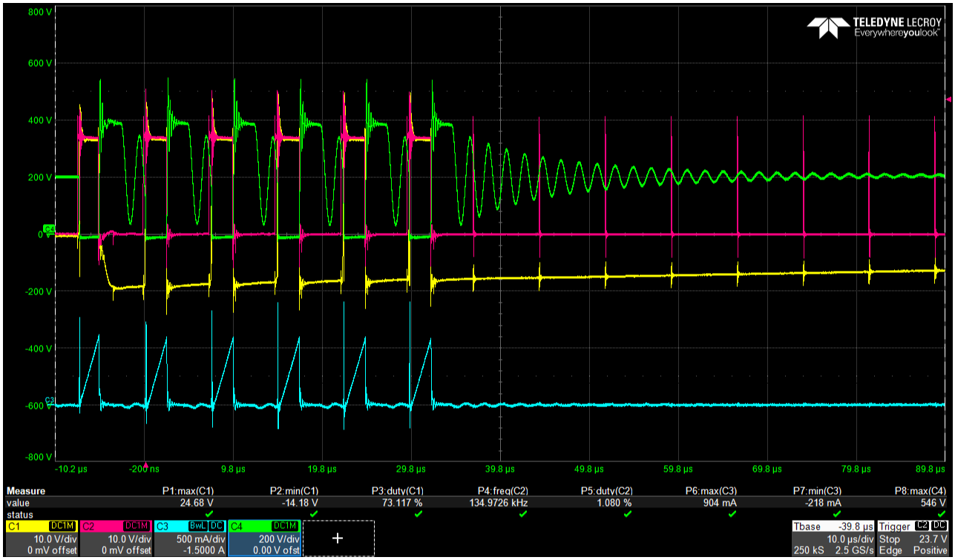Viewport: 955px width, 560px height.
Task: Open the C1 channel descriptor box
Action: coord(41,538)
